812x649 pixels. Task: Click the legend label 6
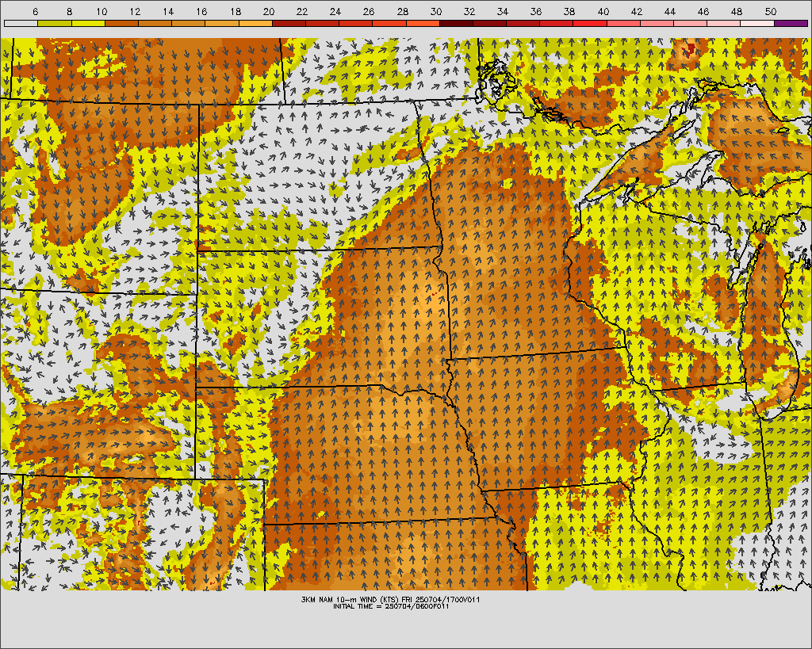coord(35,11)
